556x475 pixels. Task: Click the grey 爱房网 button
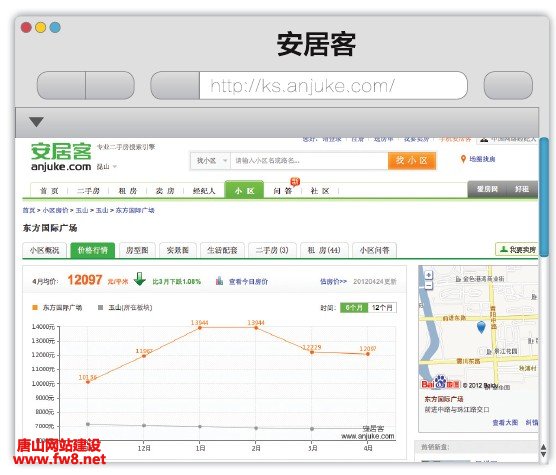pos(487,189)
